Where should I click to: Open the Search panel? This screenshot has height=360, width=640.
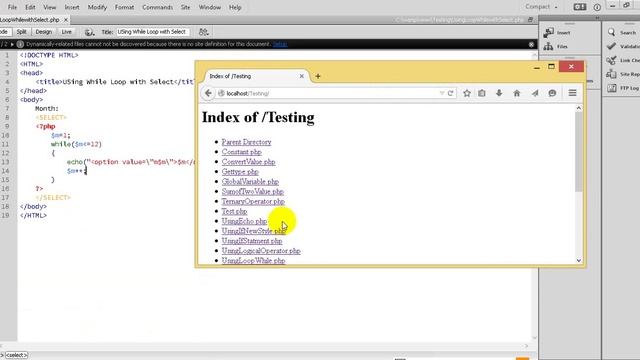tap(621, 33)
